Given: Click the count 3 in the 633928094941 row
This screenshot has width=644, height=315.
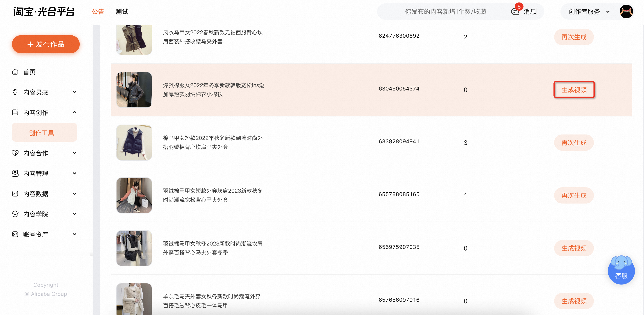Looking at the screenshot, I should pyautogui.click(x=465, y=143).
